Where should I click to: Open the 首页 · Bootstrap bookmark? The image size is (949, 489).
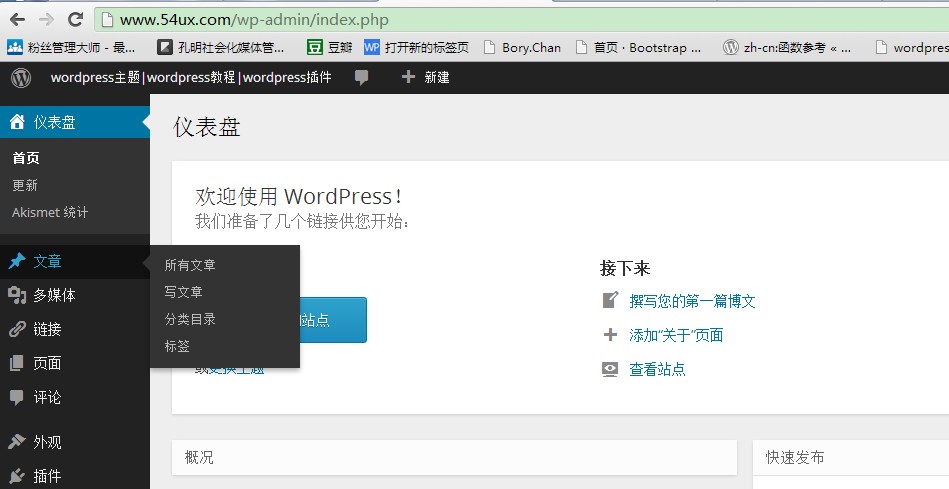coord(639,47)
